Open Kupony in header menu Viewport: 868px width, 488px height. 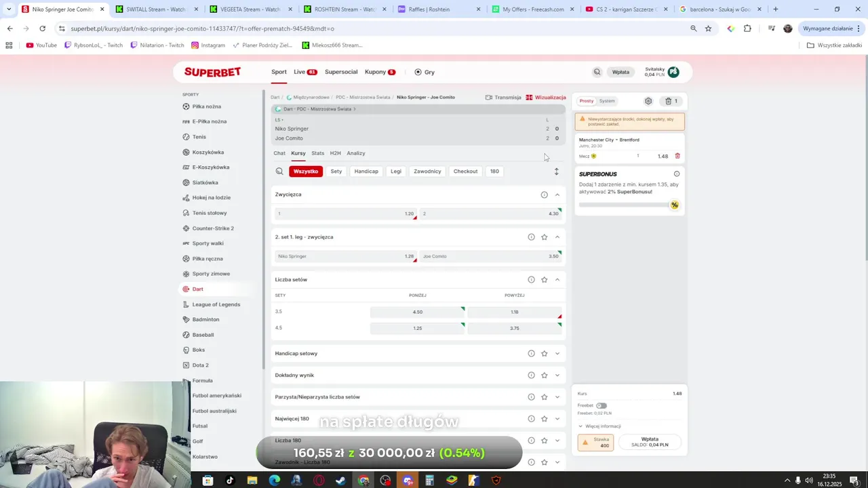tap(380, 72)
